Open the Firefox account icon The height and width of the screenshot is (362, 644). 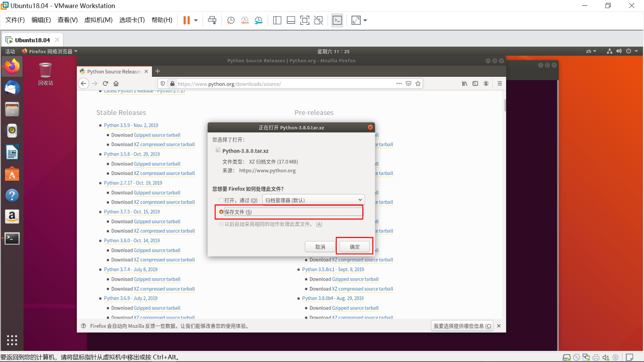point(486,83)
